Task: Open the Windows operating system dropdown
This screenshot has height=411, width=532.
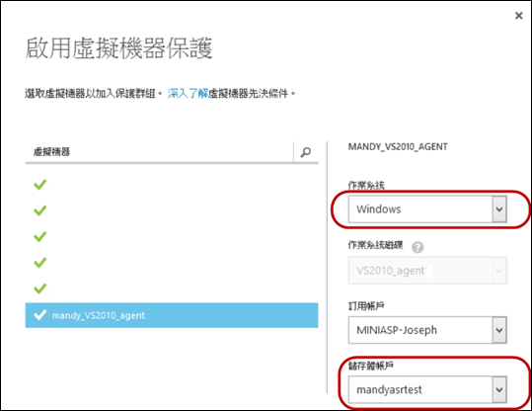Action: (427, 208)
